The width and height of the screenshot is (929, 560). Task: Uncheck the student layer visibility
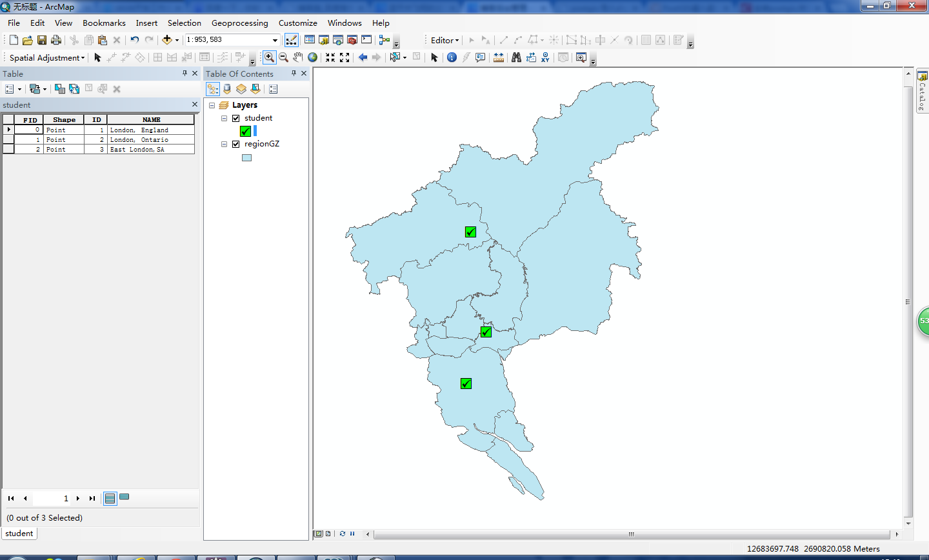click(x=235, y=118)
